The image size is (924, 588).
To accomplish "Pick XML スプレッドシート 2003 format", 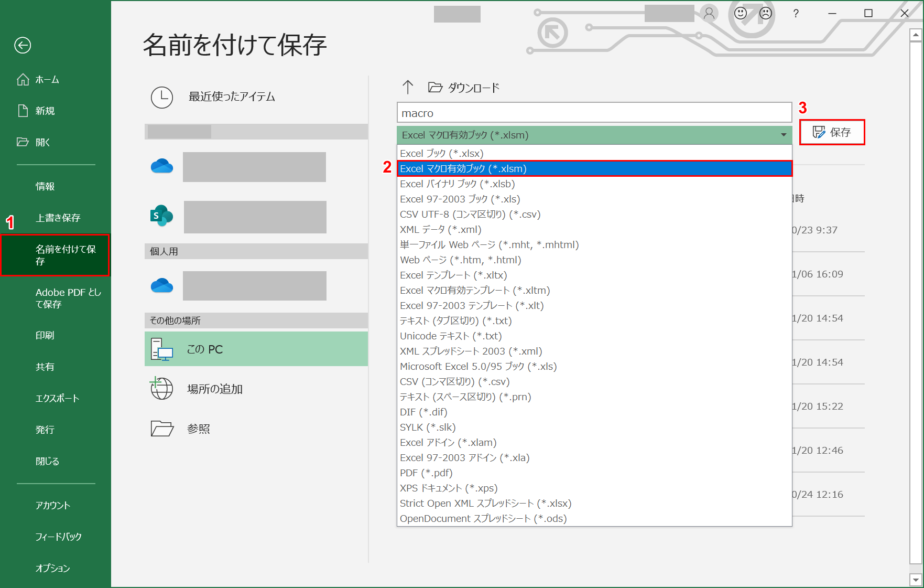I will pos(594,351).
